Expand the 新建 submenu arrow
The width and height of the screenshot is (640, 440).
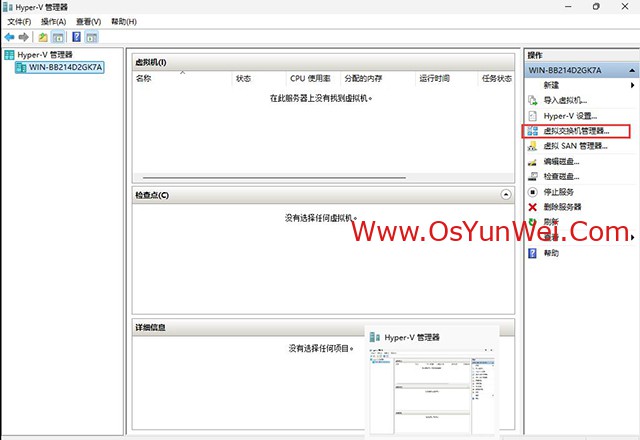pos(632,85)
